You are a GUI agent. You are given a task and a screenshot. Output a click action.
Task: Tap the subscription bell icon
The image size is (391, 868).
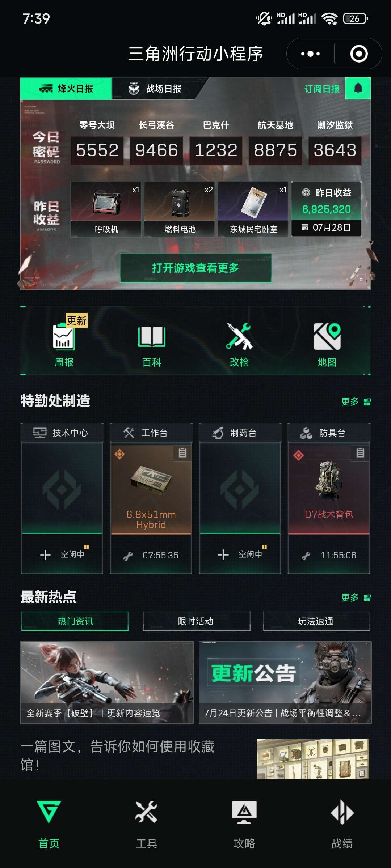[358, 88]
